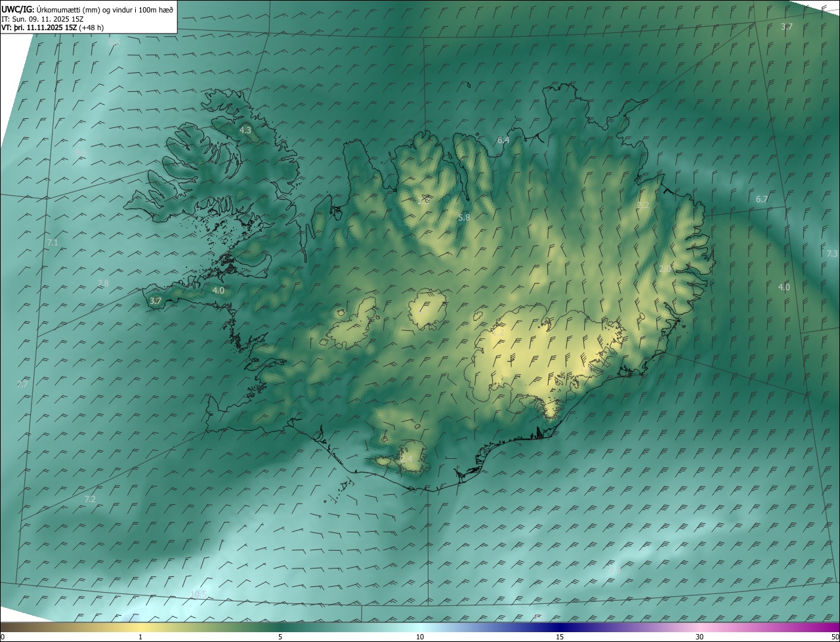Click the colour scale tick label 5
Image resolution: width=840 pixels, height=642 pixels.
[280, 637]
